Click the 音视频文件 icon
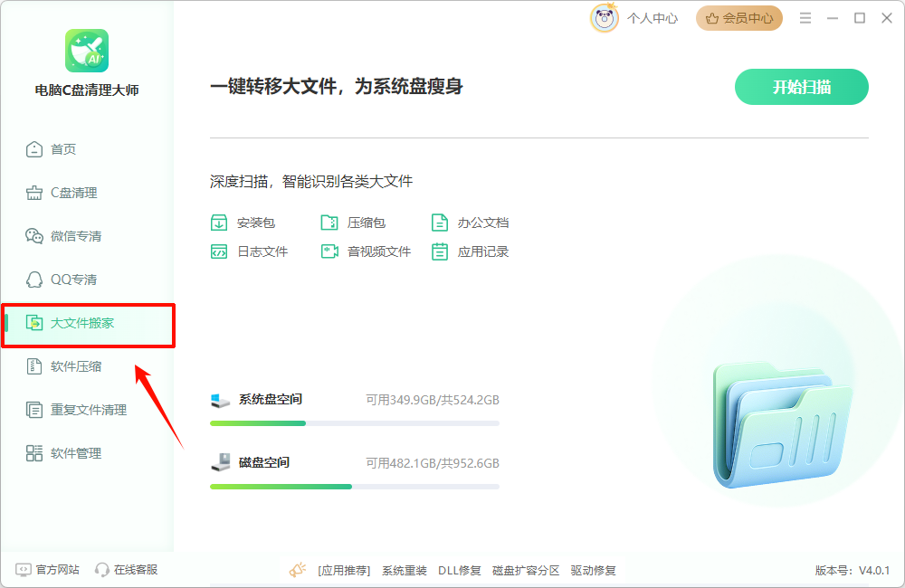 click(330, 251)
